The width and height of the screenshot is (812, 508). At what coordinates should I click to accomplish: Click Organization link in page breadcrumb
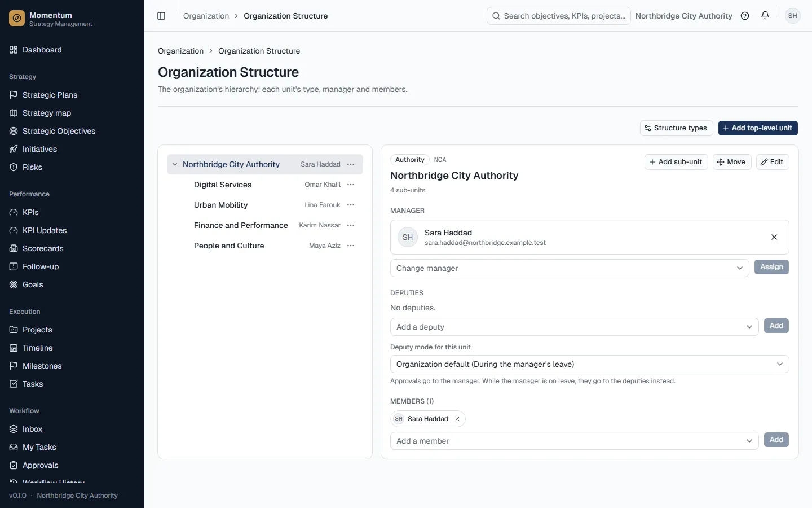(180, 51)
